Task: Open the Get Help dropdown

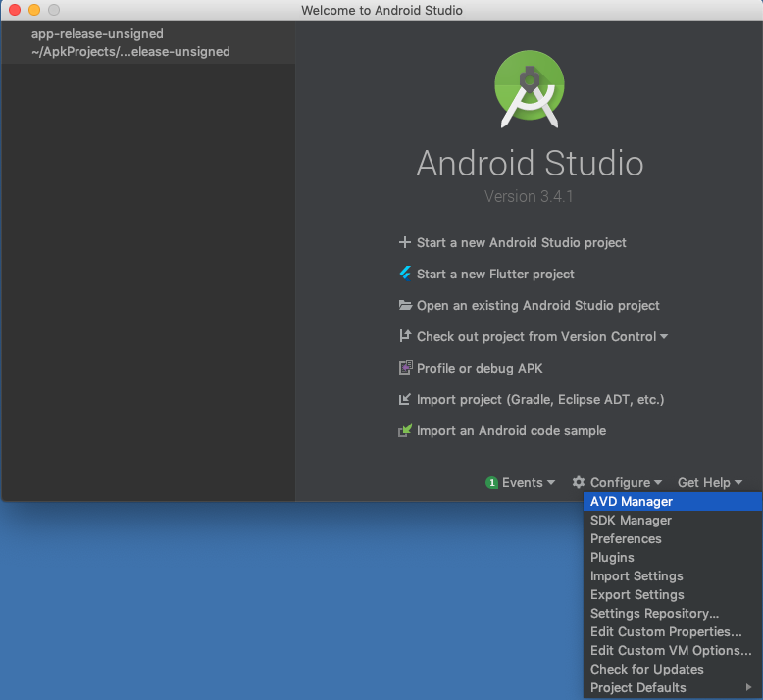Action: point(710,482)
